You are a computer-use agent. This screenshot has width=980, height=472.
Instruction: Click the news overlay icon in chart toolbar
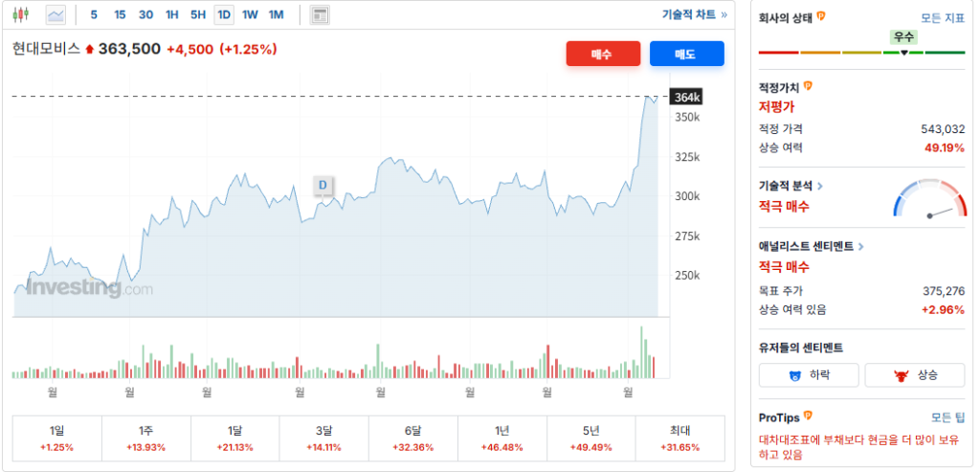tap(320, 15)
